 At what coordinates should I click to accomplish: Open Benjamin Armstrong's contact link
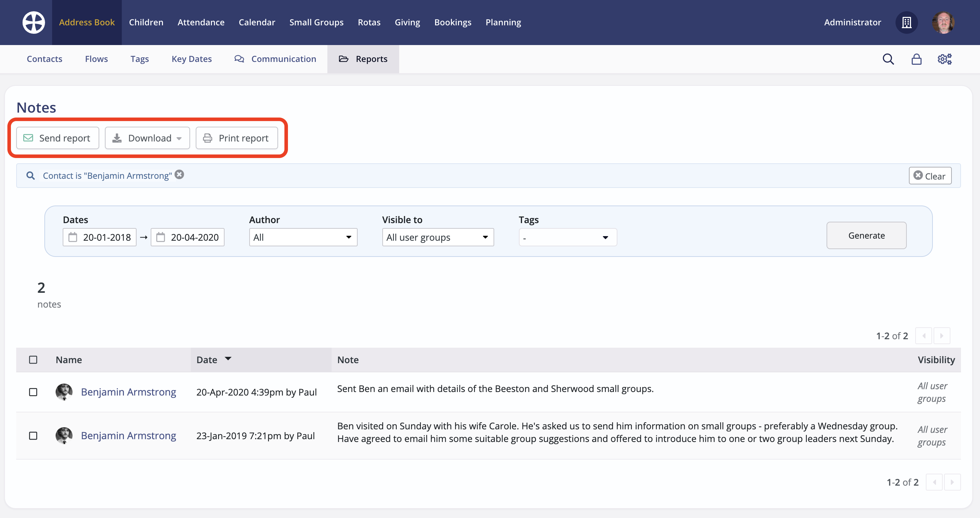pyautogui.click(x=128, y=392)
